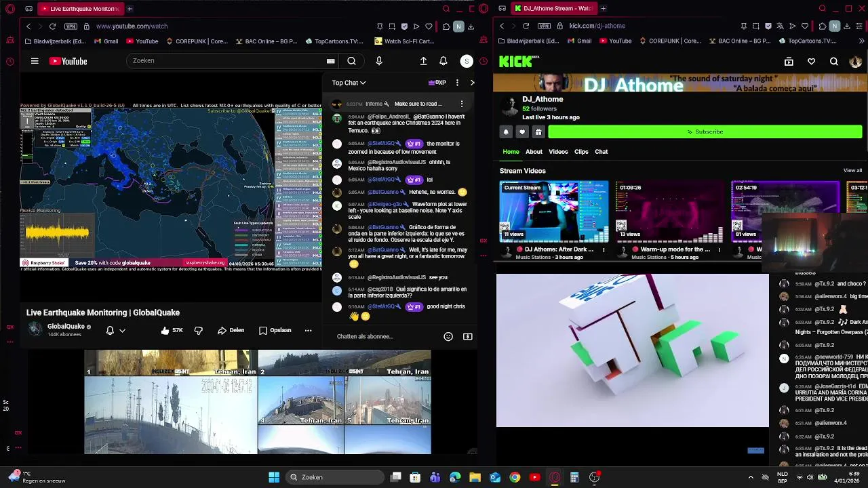
Task: Click the GlobalQuake channel avatar
Action: point(35,329)
